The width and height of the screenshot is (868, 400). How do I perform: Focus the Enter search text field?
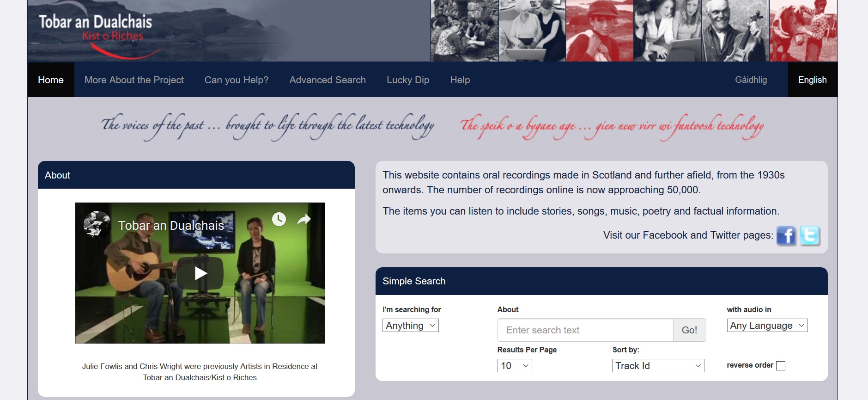pyautogui.click(x=585, y=330)
